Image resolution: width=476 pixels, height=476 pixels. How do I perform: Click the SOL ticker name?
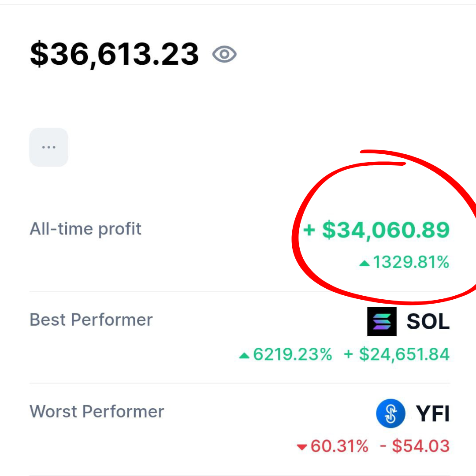click(x=428, y=322)
